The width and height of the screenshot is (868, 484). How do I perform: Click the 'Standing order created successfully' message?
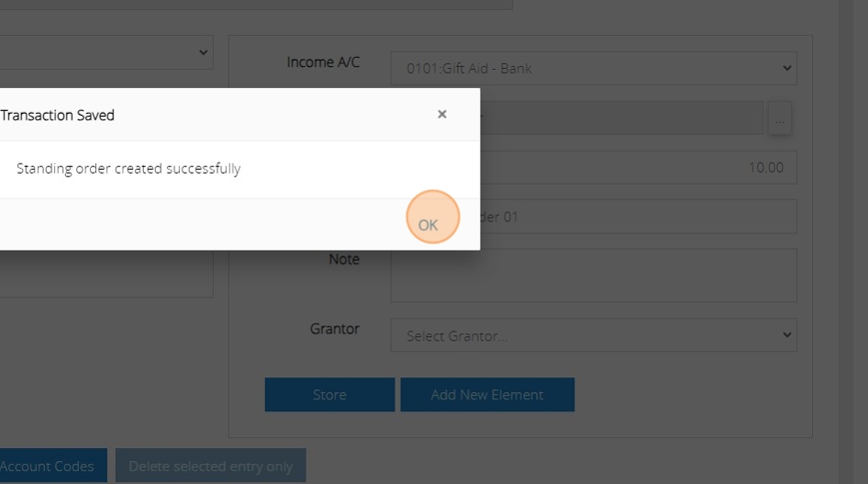128,169
